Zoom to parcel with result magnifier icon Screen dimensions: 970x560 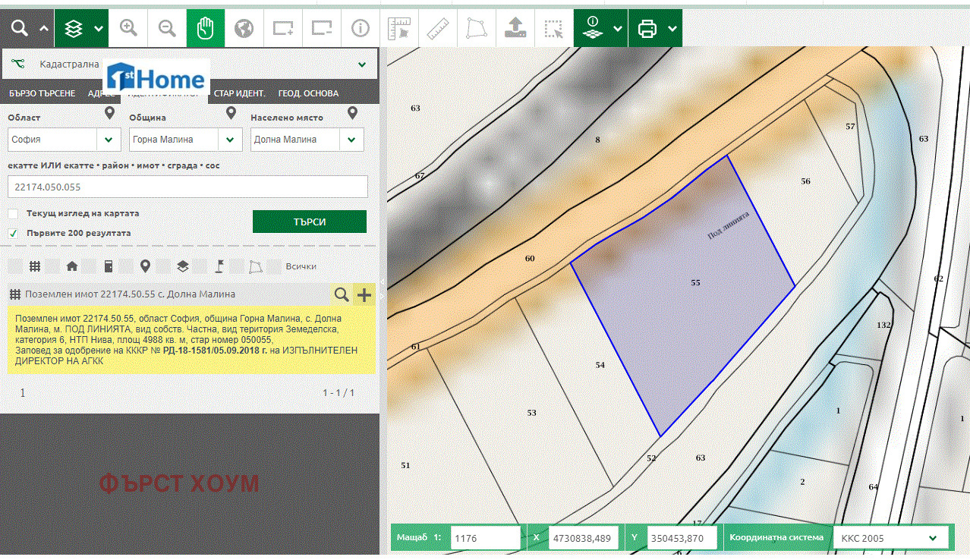pyautogui.click(x=342, y=294)
